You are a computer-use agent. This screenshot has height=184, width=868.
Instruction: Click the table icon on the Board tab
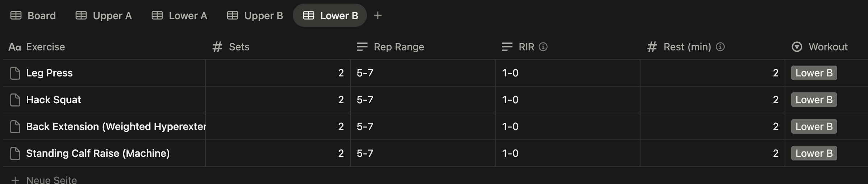point(16,15)
